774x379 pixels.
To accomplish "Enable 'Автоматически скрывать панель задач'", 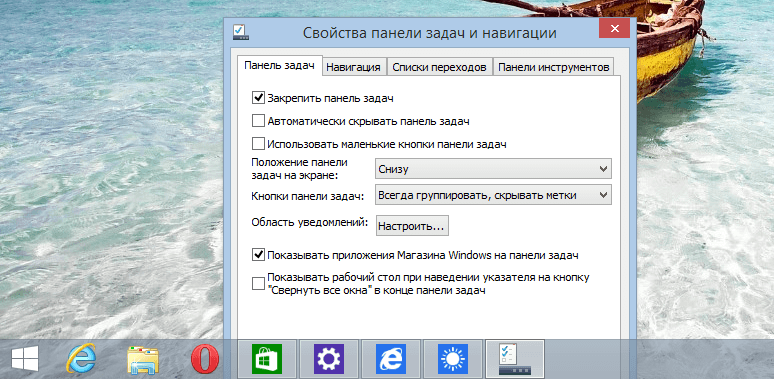I will pos(258,121).
